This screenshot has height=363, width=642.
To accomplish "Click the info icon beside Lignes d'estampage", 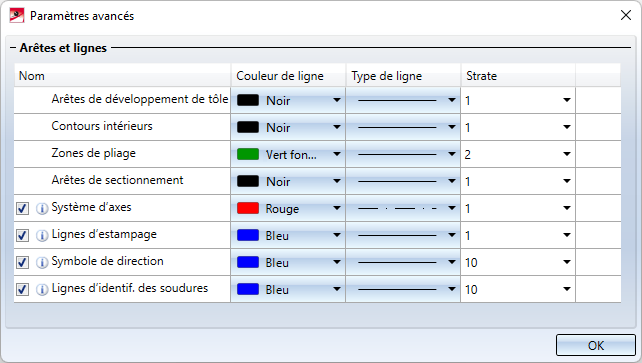I will coord(42,236).
